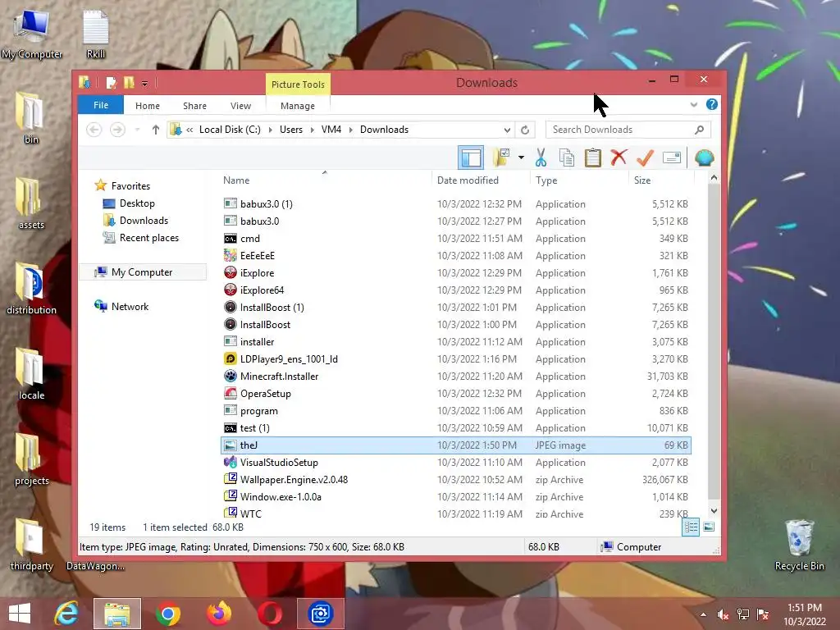The image size is (840, 630).
Task: Click the Picture Tools contextual tab
Action: pos(298,84)
